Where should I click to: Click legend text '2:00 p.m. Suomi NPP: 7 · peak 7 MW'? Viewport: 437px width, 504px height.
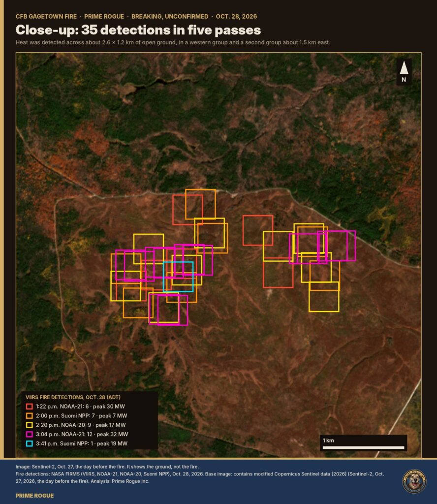tap(82, 416)
